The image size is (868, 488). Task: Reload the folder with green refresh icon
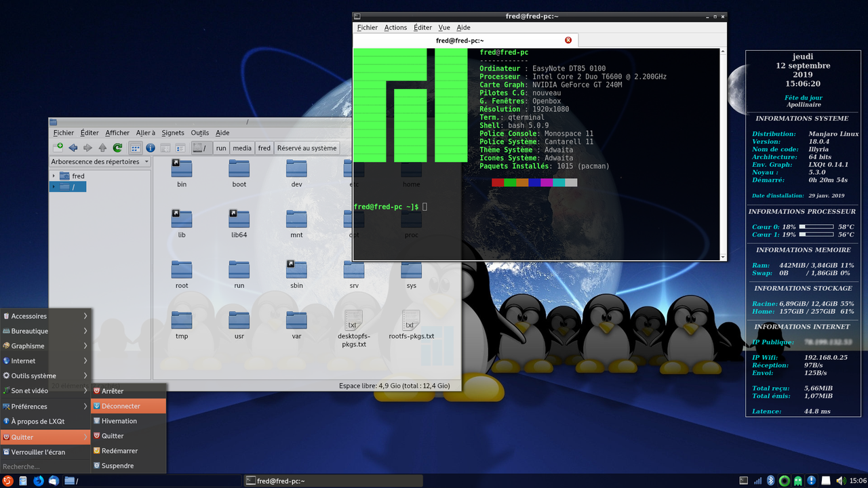[117, 148]
